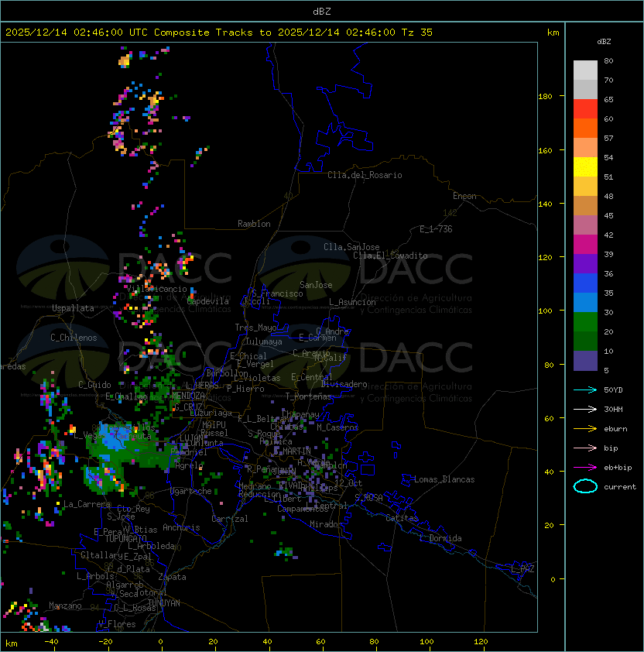
Task: Click the pink bip arrow icon in legend
Action: 585,448
